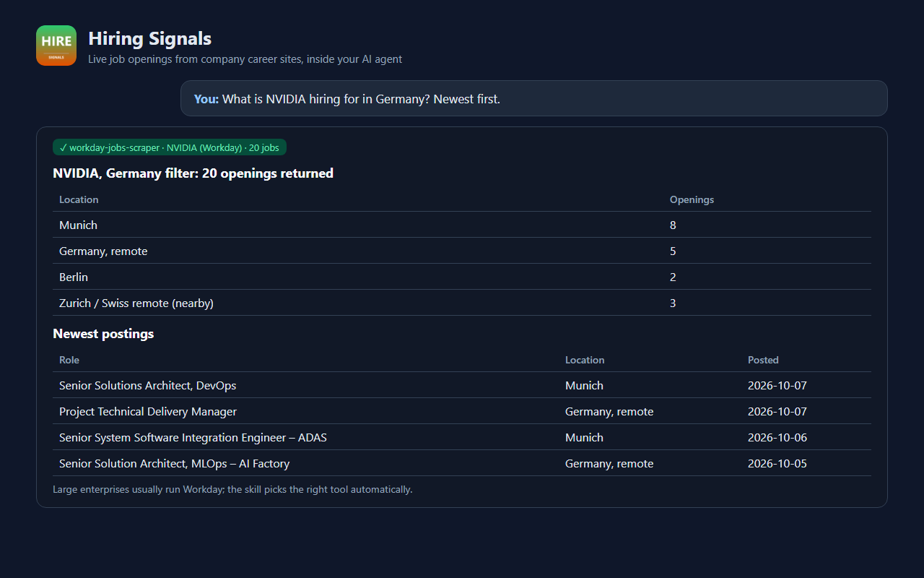Click the footnote about enterprises running Workday
Screen dimensions: 924x578
[x=232, y=490]
